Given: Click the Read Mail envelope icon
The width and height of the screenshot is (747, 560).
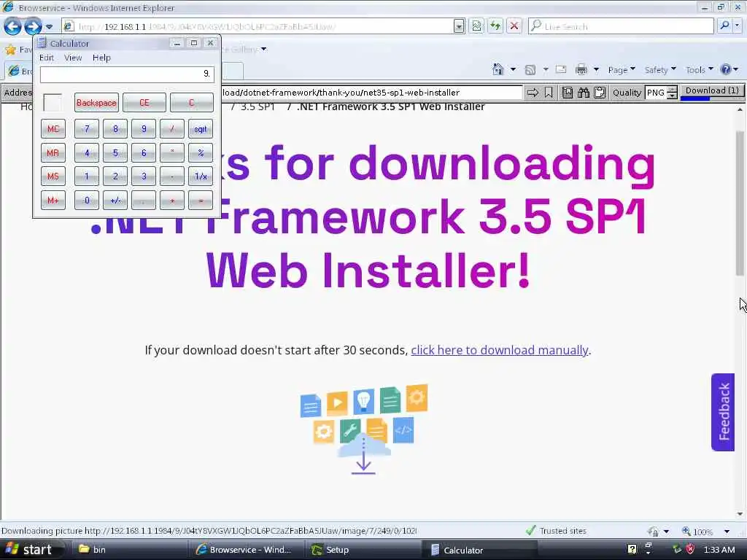Looking at the screenshot, I should coord(561,69).
